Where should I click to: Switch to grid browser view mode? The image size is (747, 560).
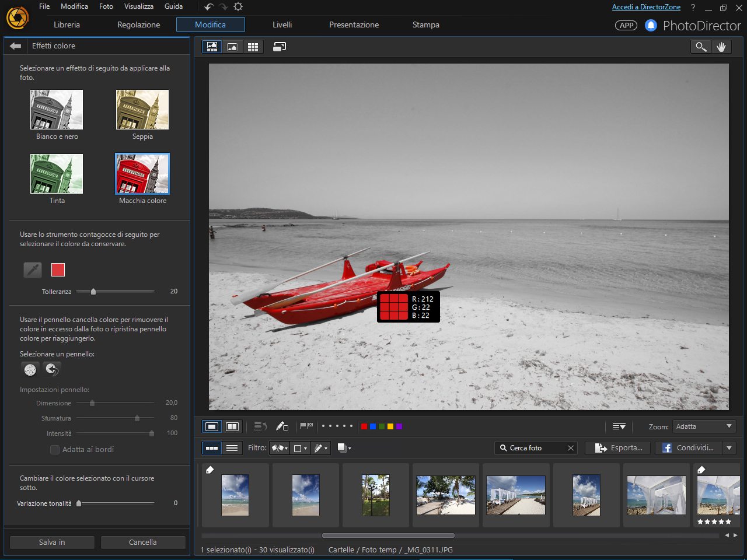[x=253, y=47]
